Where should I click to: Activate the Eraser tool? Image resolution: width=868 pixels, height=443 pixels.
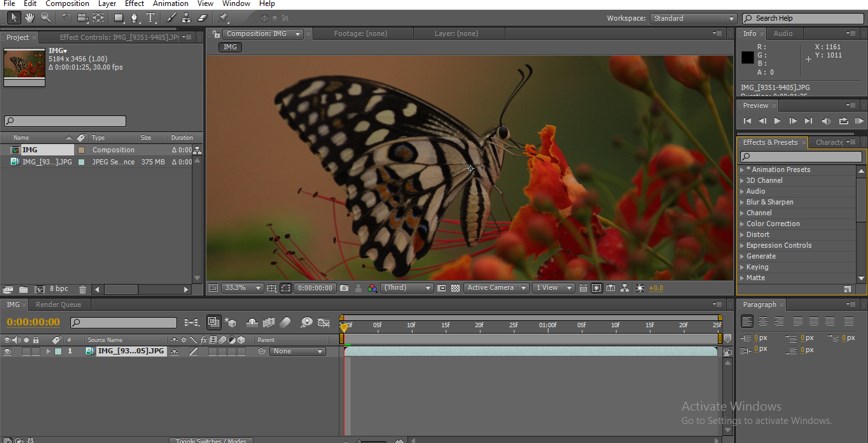coord(202,18)
